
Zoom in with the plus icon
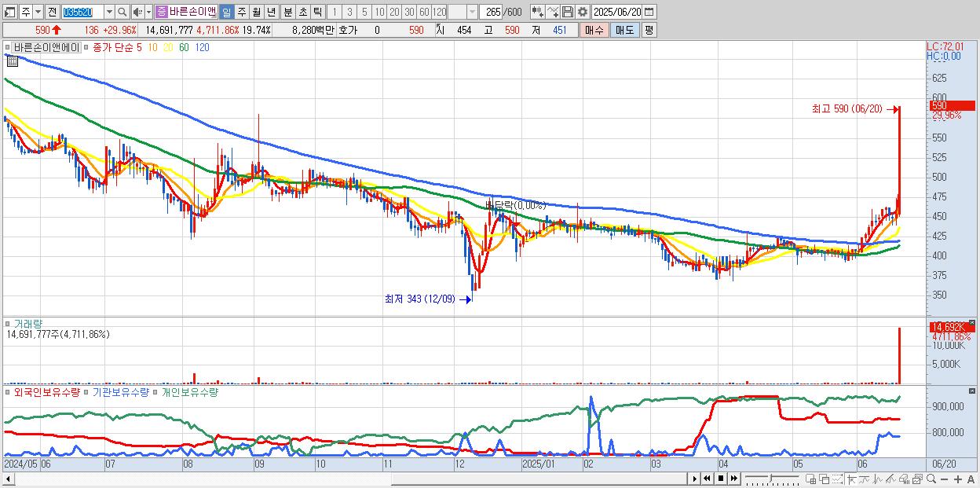coord(958,479)
